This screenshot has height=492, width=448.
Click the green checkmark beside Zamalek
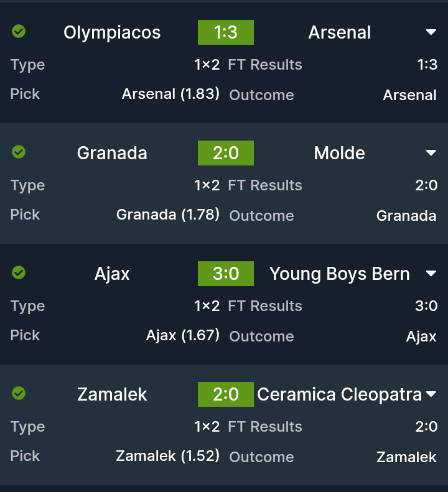click(19, 393)
